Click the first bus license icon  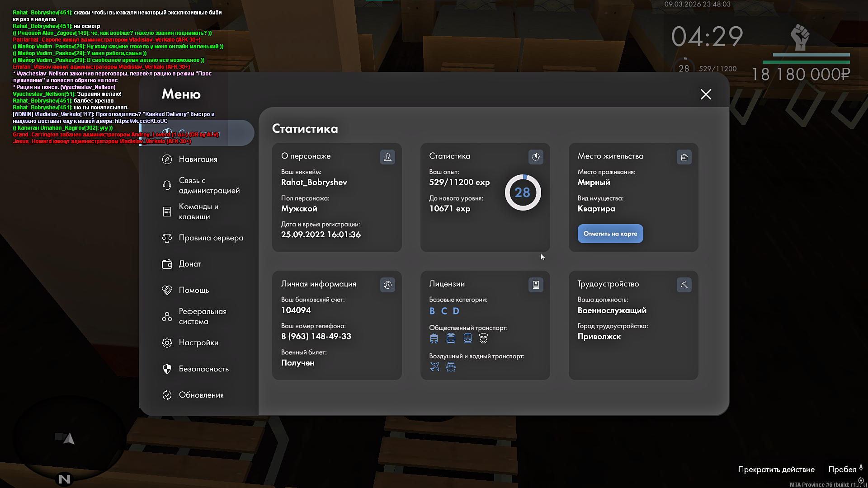tap(434, 338)
